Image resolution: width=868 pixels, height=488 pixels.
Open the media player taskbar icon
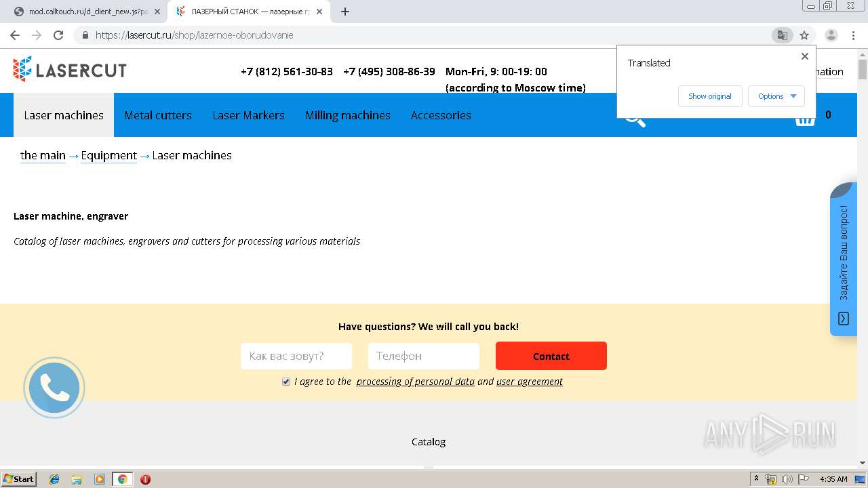100,479
